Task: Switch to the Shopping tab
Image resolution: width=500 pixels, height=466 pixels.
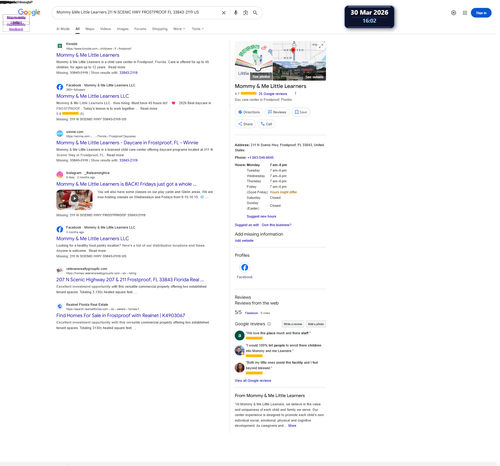Action: point(160,29)
